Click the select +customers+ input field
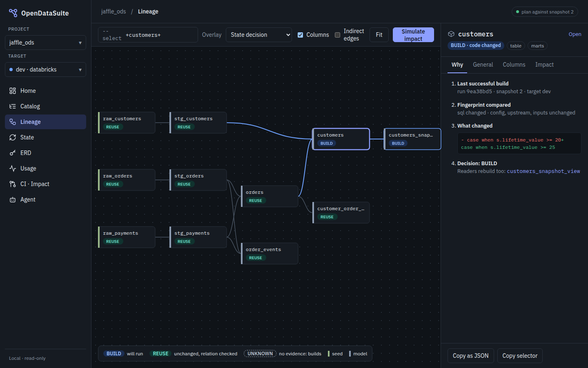Screen dimensions: 588x368 pos(148,35)
